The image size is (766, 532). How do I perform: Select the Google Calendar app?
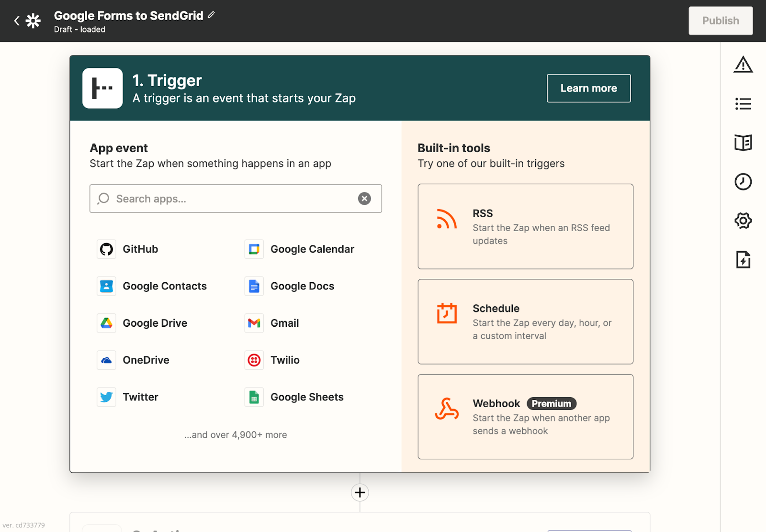(x=300, y=249)
